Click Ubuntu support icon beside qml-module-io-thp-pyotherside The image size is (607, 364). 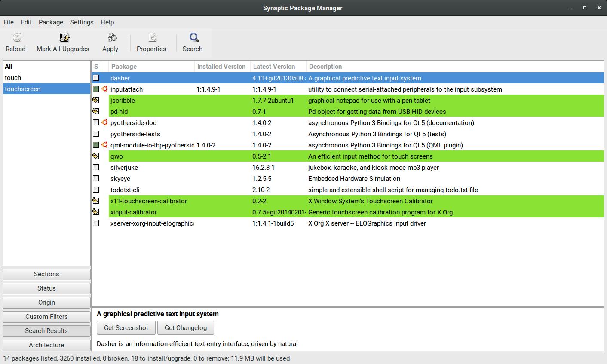tap(104, 145)
